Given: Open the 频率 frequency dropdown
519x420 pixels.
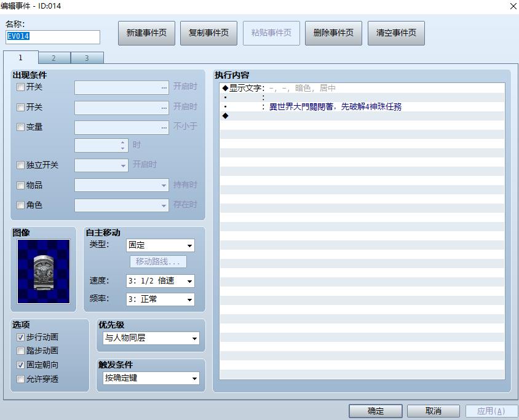Looking at the screenshot, I should pyautogui.click(x=160, y=299).
